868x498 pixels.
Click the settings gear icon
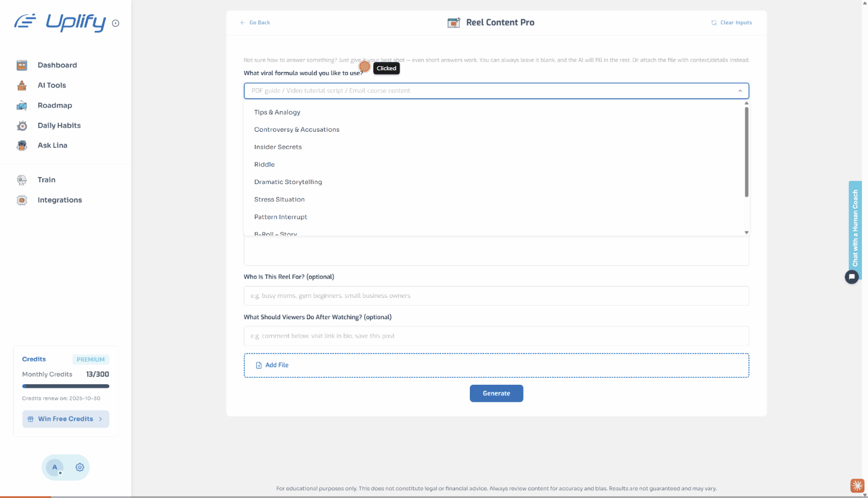(79, 468)
